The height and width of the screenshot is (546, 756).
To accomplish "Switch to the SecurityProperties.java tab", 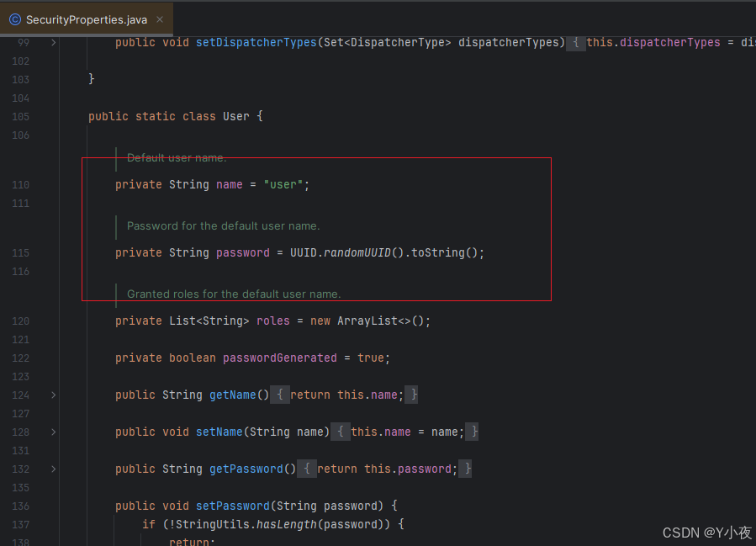I will (x=87, y=20).
